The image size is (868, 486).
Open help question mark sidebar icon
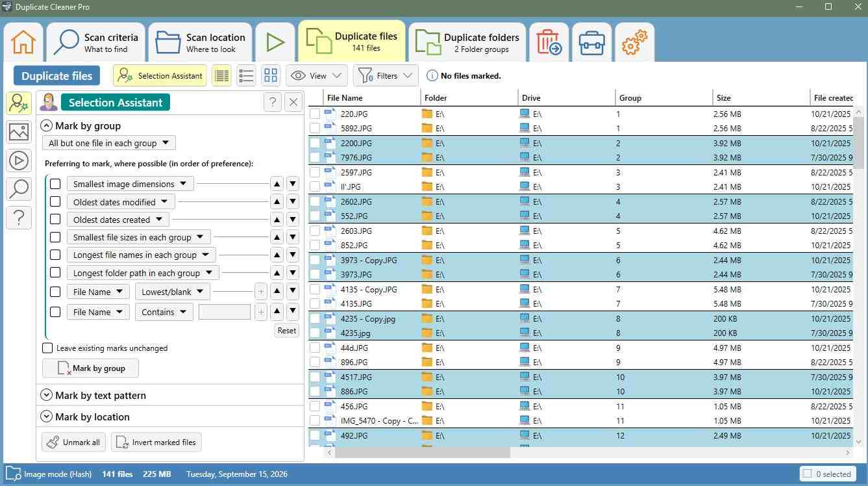(x=19, y=218)
